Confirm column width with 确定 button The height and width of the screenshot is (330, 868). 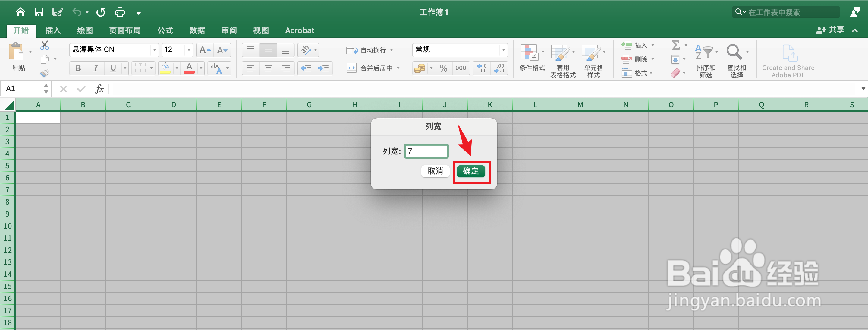click(471, 171)
